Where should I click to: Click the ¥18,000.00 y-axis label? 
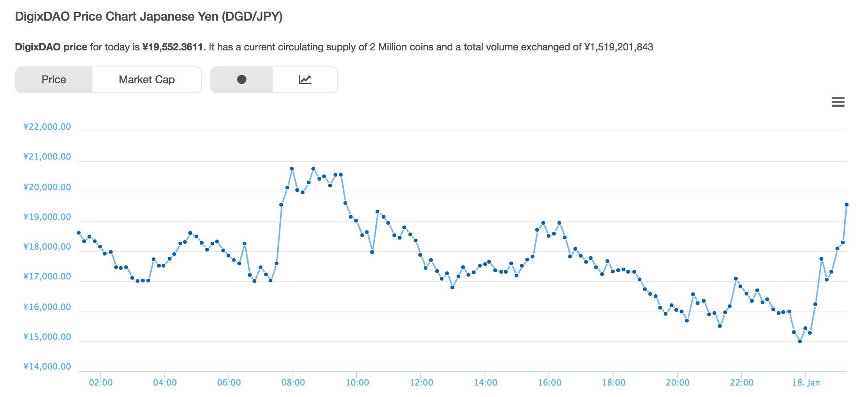tap(47, 247)
